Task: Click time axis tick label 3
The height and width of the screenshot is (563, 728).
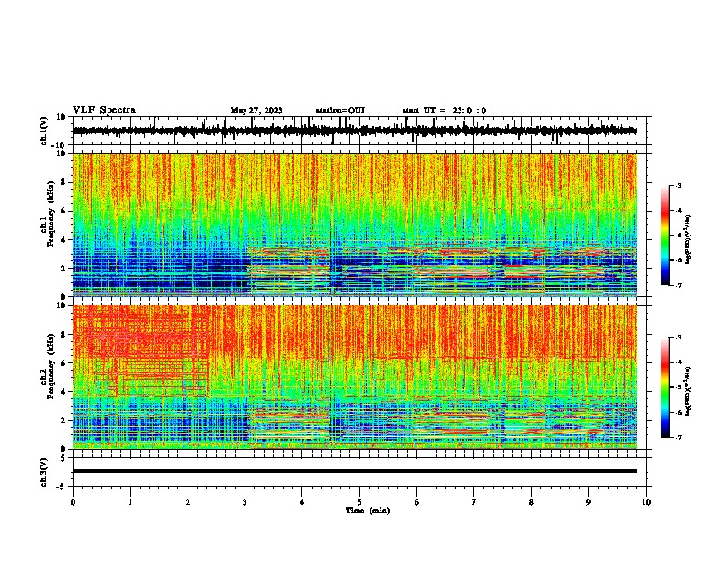Action: (245, 502)
